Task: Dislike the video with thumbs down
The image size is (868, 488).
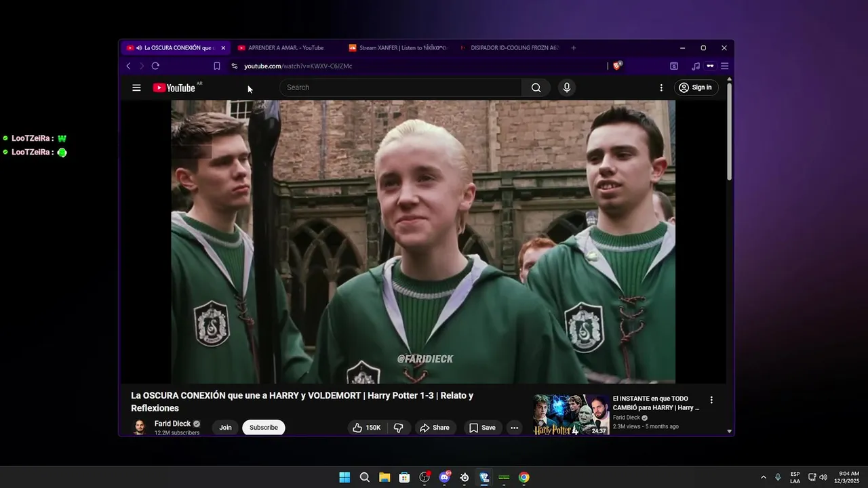Action: (x=399, y=428)
